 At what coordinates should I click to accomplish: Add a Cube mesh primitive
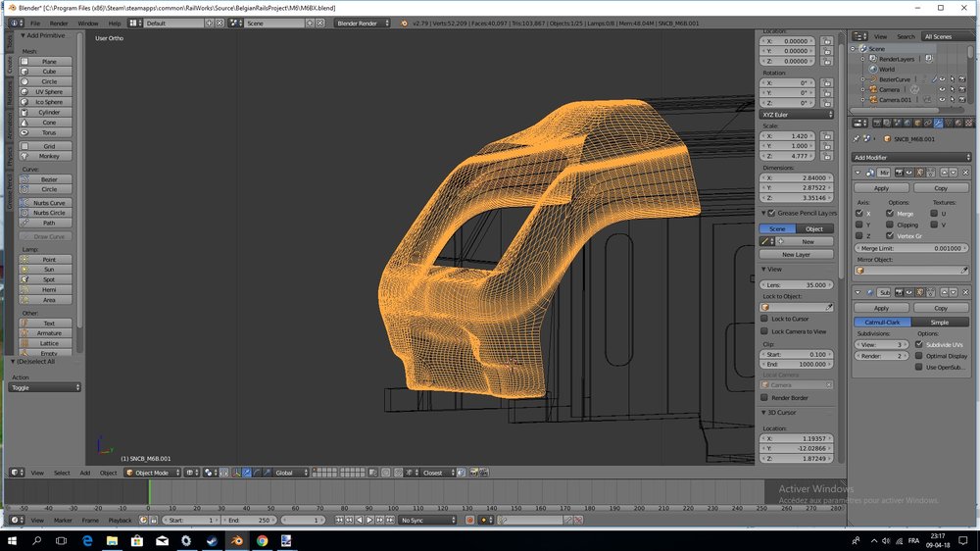click(x=45, y=72)
